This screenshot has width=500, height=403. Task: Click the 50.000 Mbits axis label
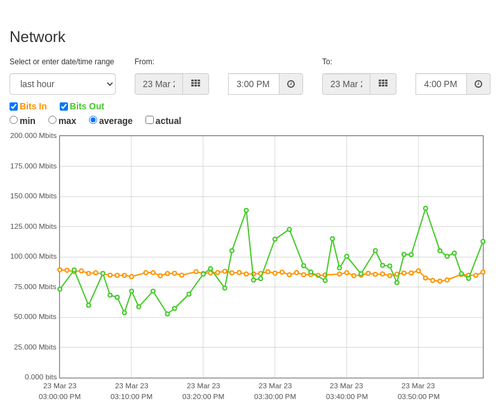point(35,317)
